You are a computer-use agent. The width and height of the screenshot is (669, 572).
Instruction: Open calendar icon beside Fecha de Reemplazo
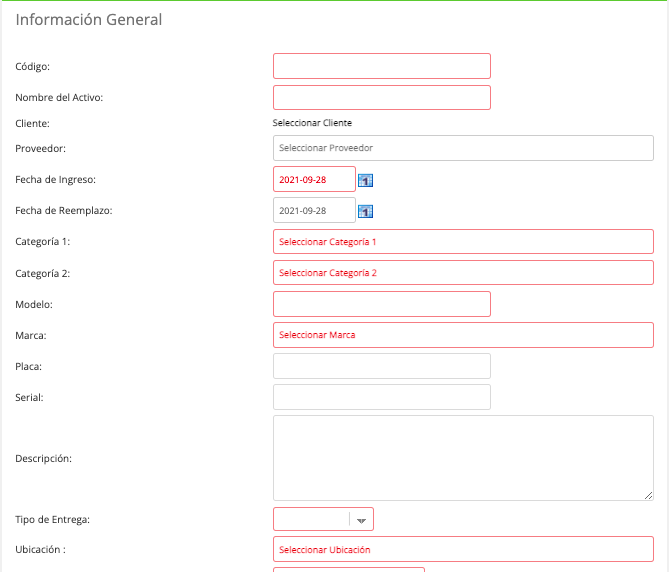point(365,212)
